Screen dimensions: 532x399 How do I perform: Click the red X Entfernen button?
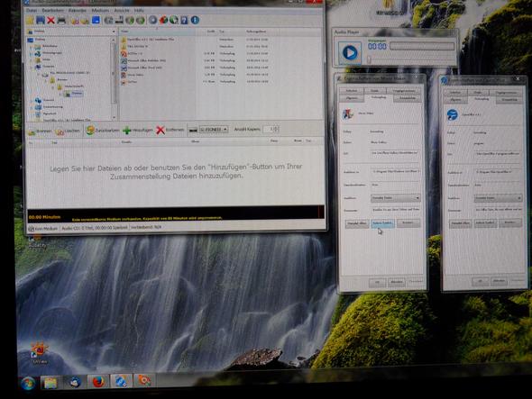click(170, 130)
